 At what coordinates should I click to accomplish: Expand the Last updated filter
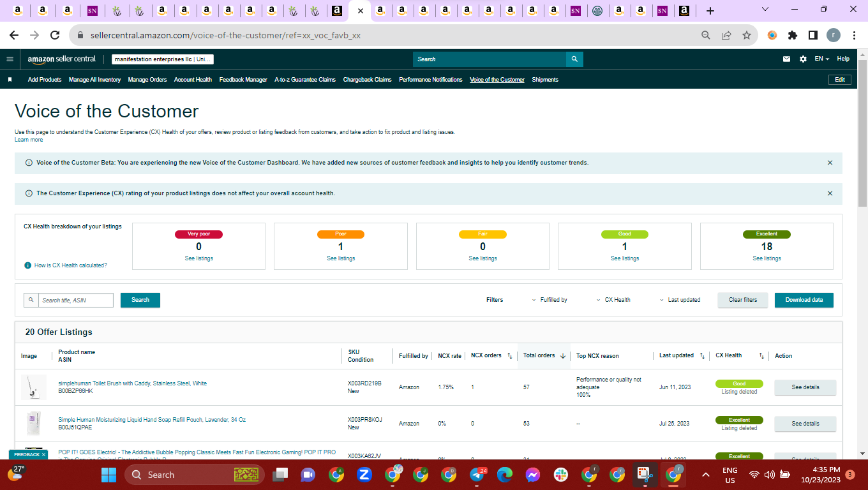pyautogui.click(x=680, y=300)
